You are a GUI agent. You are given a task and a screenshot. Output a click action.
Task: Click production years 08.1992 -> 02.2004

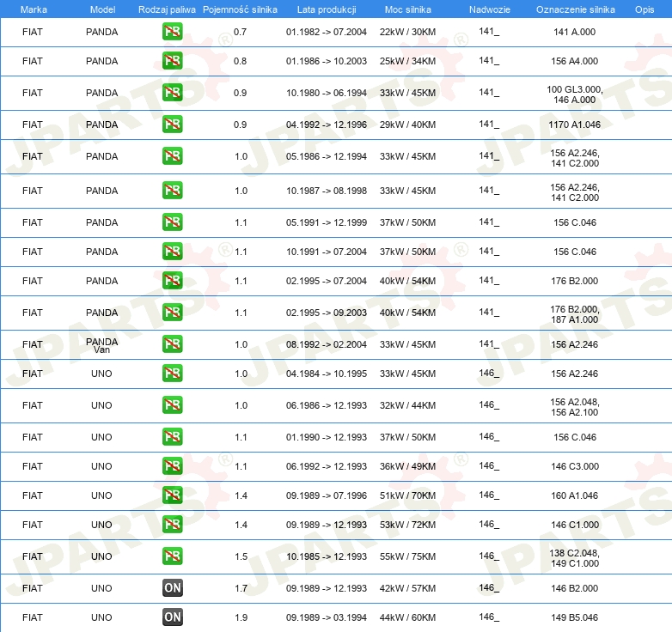tap(327, 344)
